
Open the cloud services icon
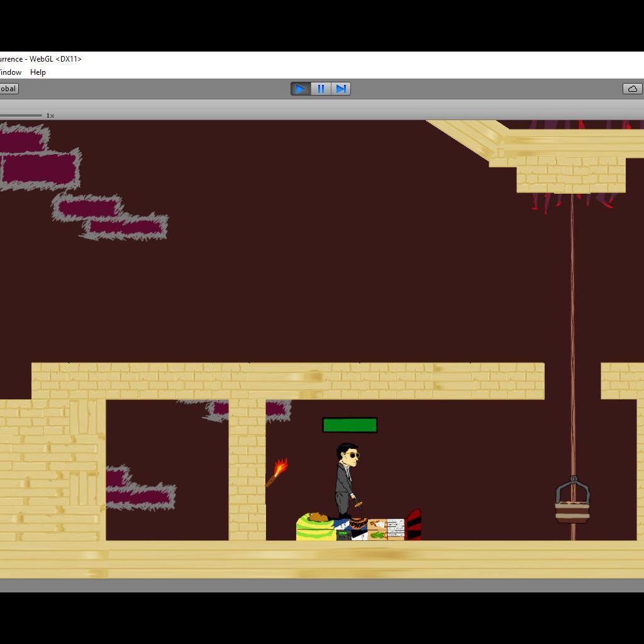[633, 89]
